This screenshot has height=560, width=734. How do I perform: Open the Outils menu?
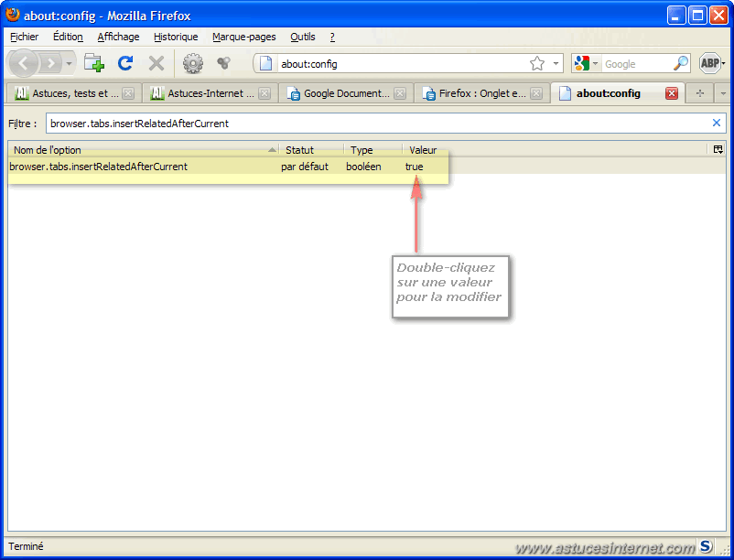[x=302, y=37]
